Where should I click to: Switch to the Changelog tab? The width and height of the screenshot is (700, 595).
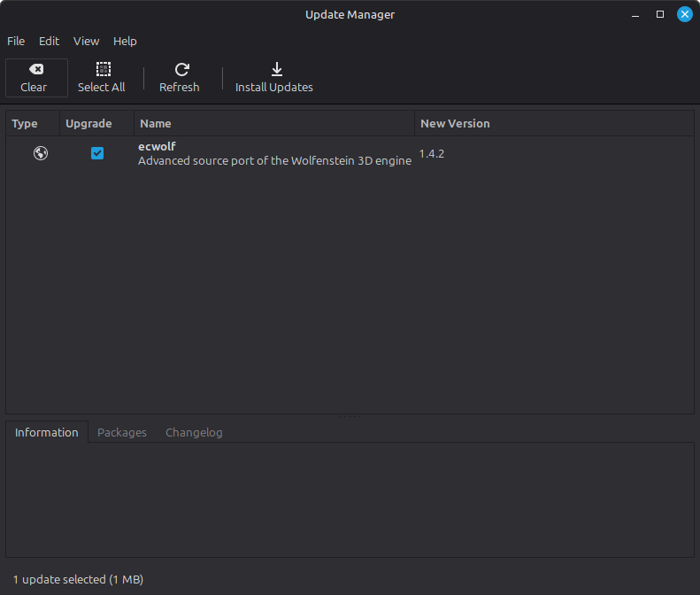point(194,432)
